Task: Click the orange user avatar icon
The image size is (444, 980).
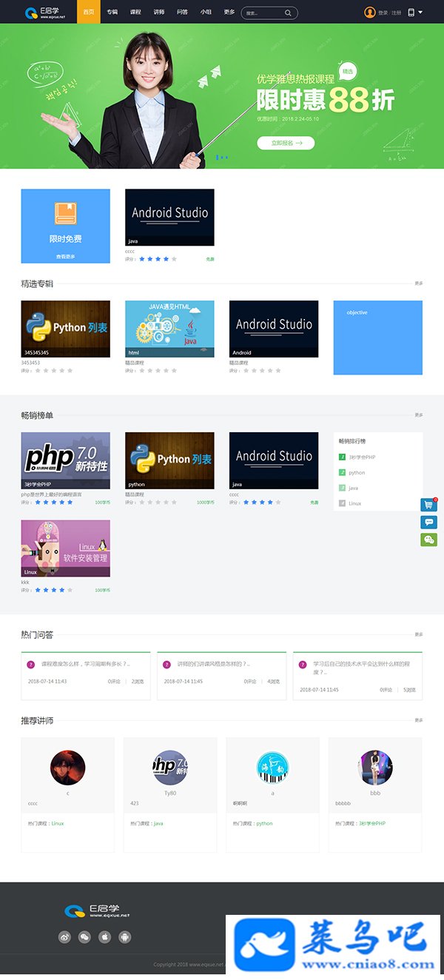Action: pyautogui.click(x=370, y=12)
